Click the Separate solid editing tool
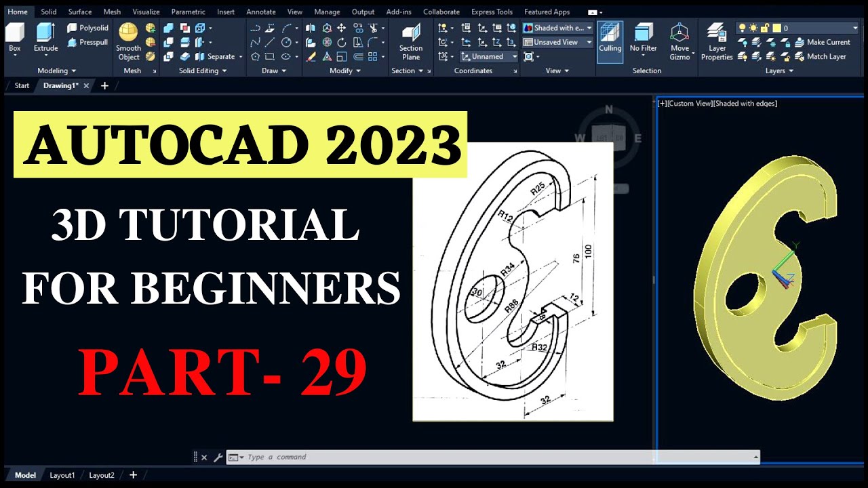Viewport: 868px width, 488px height. [x=214, y=56]
